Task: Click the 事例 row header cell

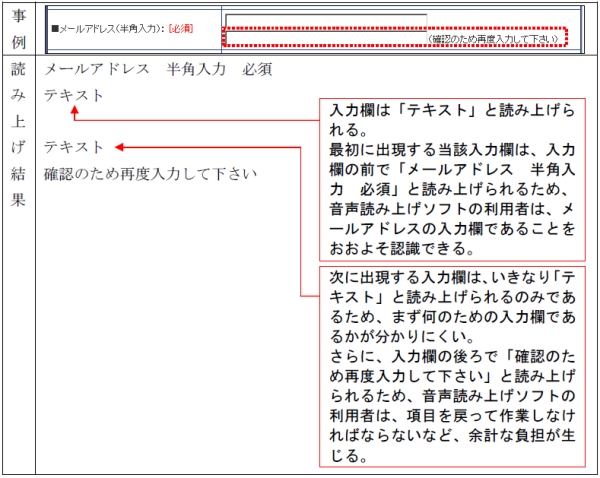Action: tap(18, 29)
